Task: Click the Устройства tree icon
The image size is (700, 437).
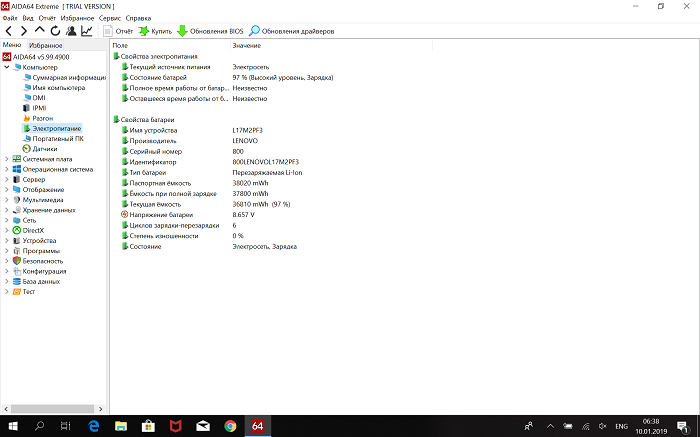Action: click(17, 241)
